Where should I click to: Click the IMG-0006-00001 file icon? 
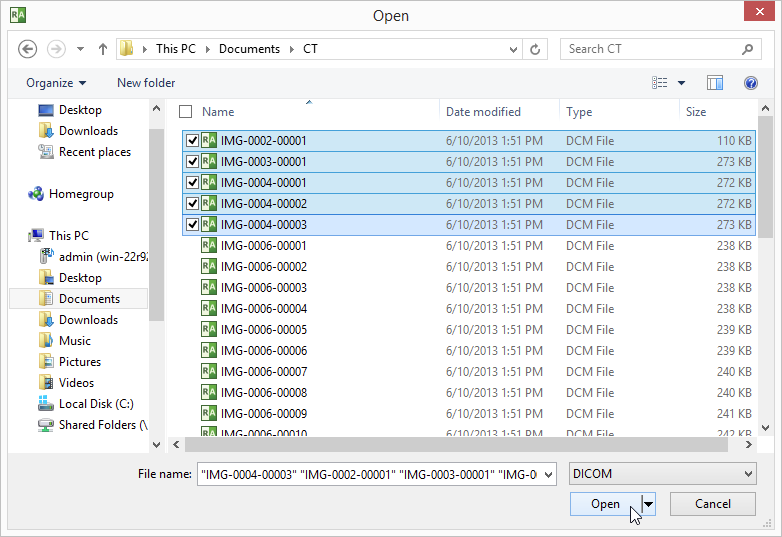point(209,246)
